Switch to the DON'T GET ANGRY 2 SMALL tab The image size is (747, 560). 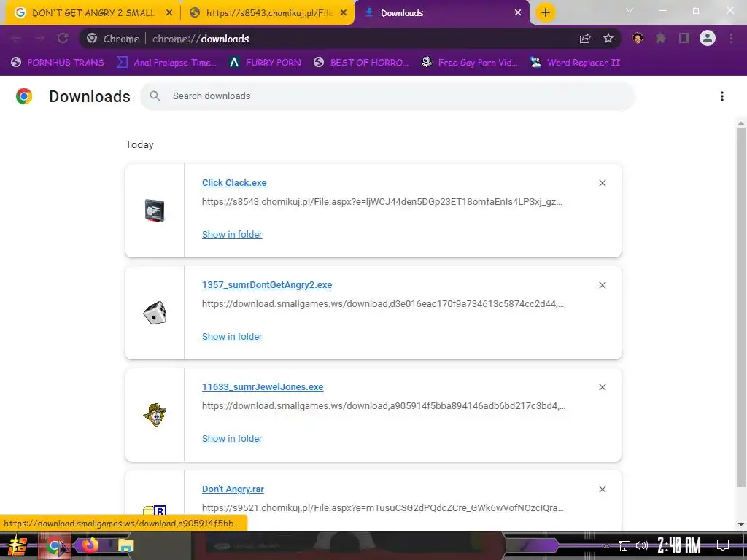point(93,13)
